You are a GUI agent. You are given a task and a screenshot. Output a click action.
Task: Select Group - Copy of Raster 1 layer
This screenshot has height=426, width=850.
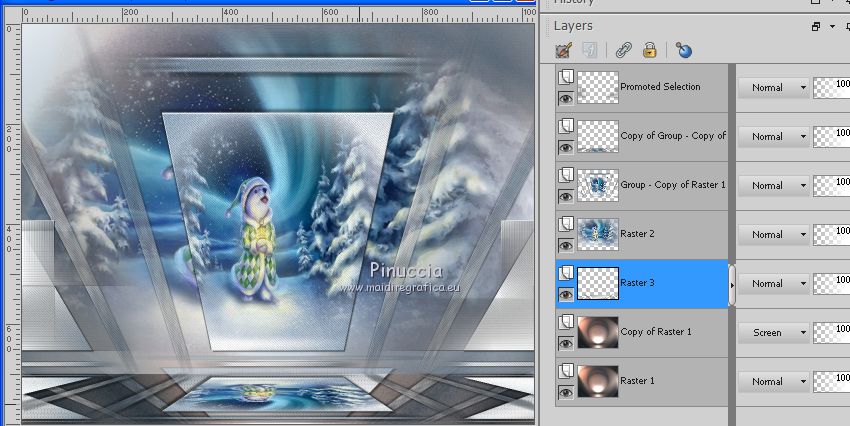673,185
